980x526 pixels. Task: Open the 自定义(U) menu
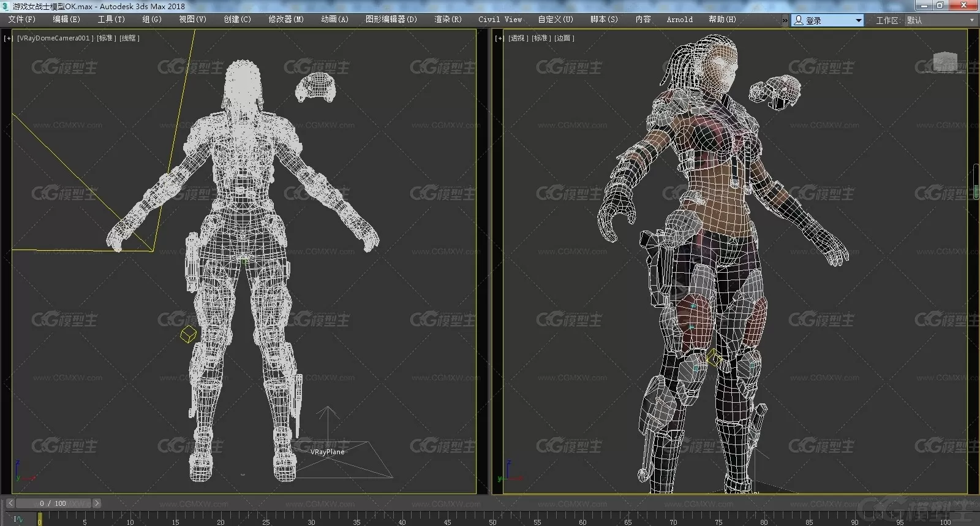point(556,20)
